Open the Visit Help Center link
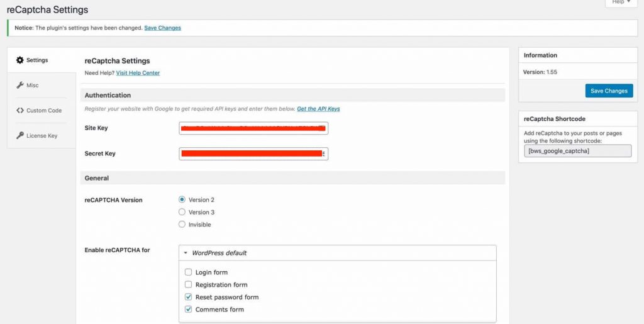Image resolution: width=644 pixels, height=324 pixels. pos(138,73)
